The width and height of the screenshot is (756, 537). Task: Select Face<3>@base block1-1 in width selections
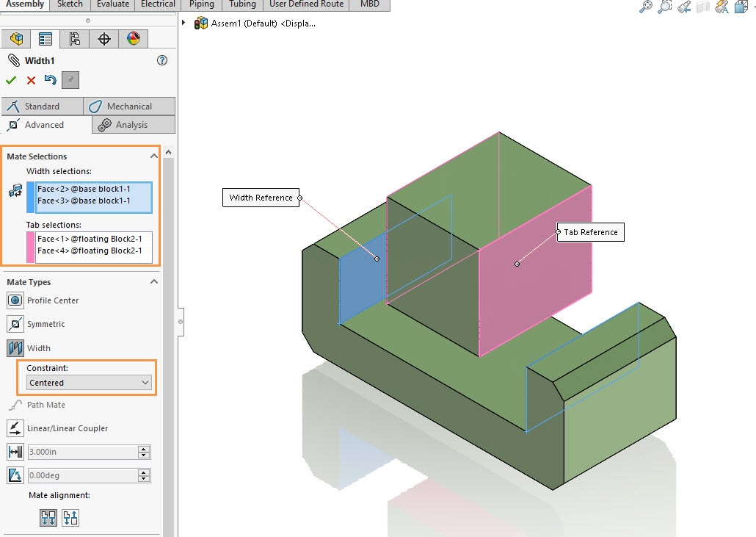pyautogui.click(x=84, y=201)
